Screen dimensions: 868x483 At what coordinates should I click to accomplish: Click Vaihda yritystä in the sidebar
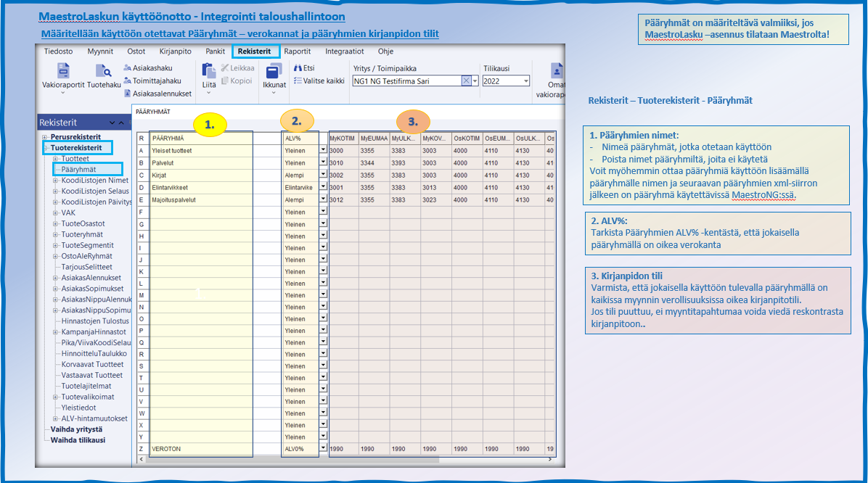click(x=78, y=429)
